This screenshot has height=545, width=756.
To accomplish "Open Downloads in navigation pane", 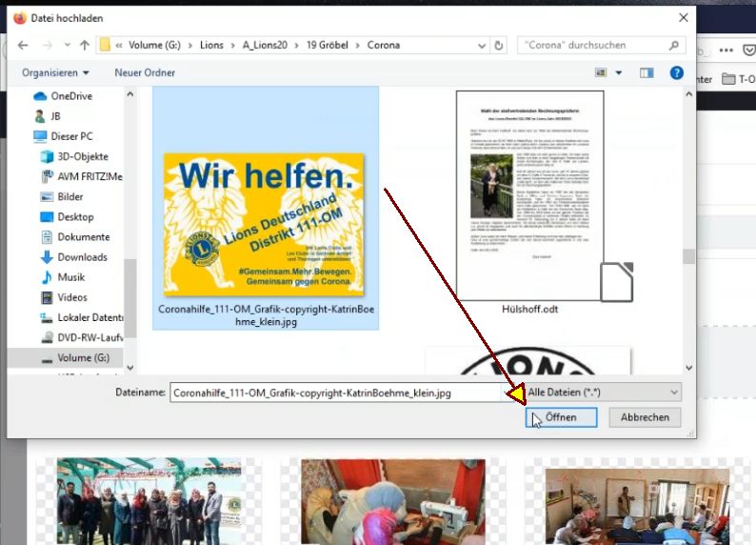I will tap(73, 257).
